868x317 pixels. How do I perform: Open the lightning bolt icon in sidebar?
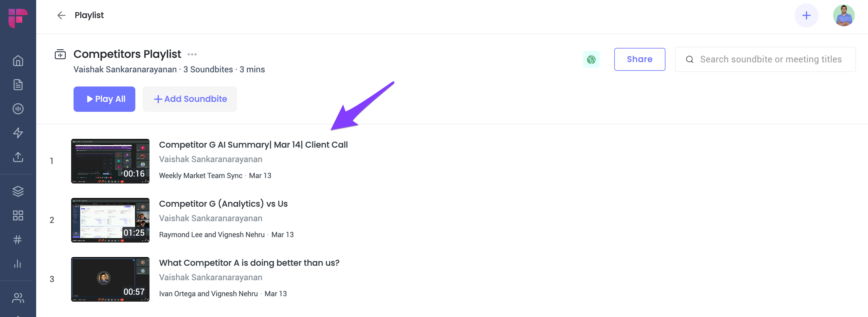click(18, 133)
